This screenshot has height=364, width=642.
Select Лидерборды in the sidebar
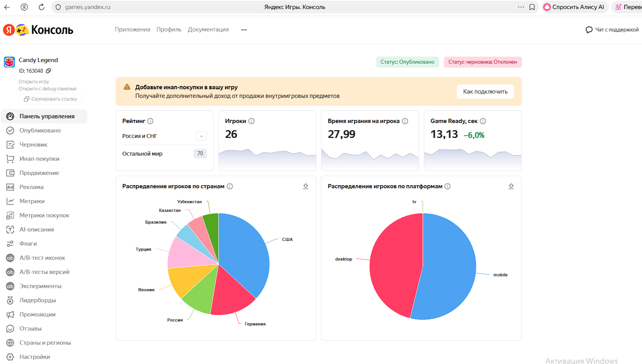point(37,300)
